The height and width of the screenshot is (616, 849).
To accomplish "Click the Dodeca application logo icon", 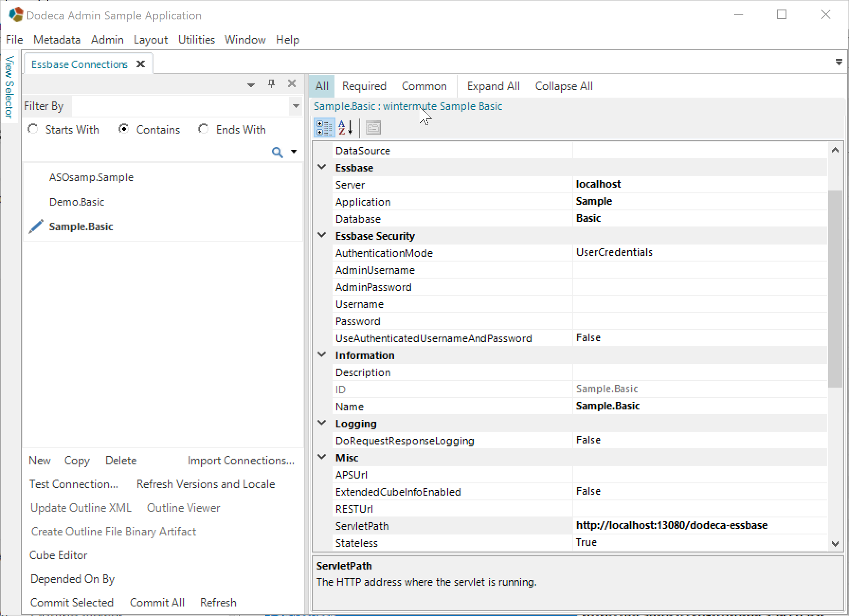I will click(16, 15).
